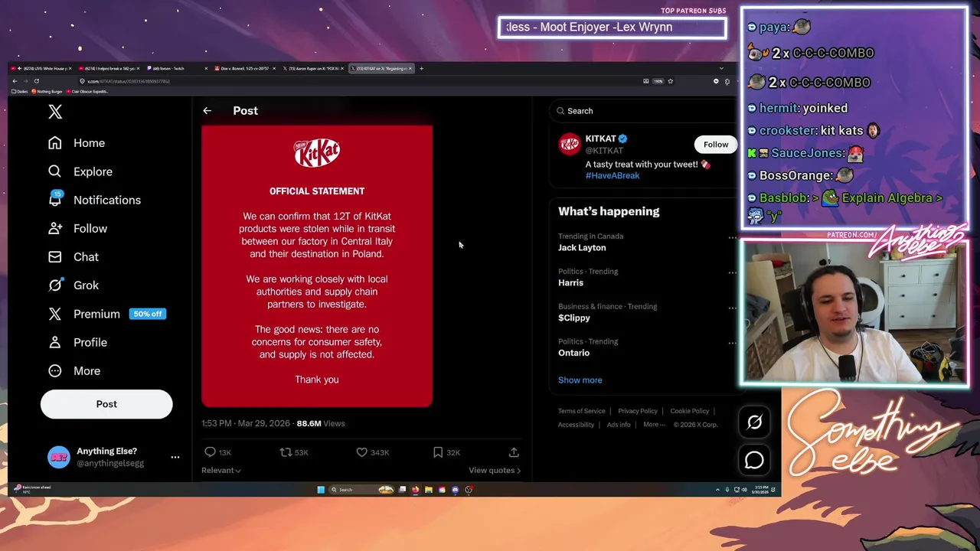This screenshot has height=551, width=980.
Task: Open Notifications with the 15 badge
Action: click(x=94, y=200)
